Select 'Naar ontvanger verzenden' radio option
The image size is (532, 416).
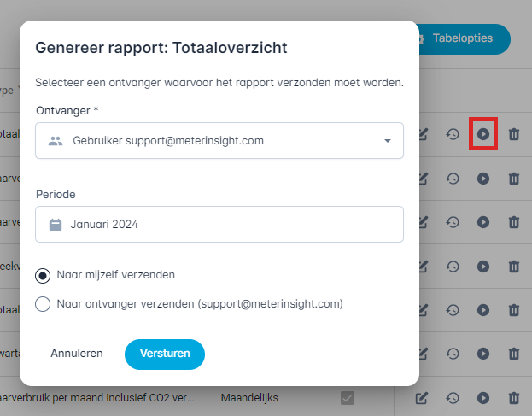coord(43,304)
